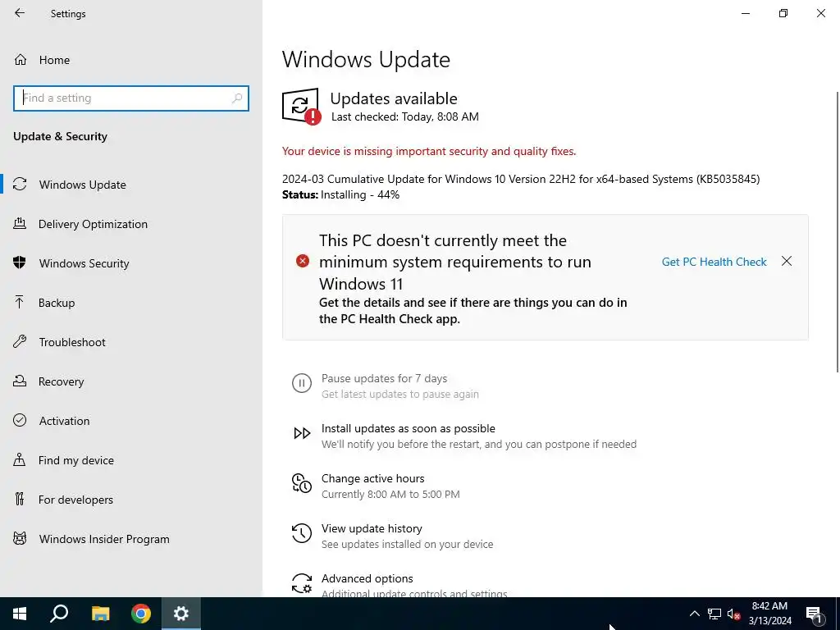
Task: Click the history icon for View update history
Action: pos(302,533)
